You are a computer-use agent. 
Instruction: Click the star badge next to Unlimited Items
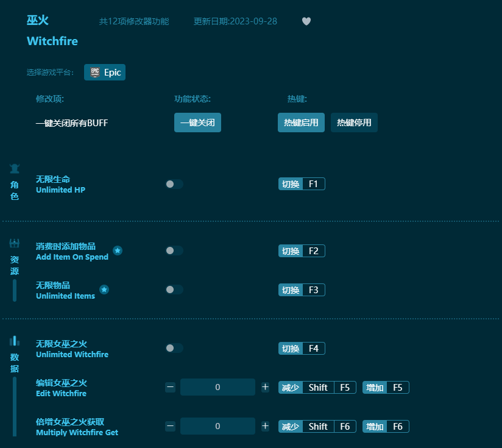pyautogui.click(x=104, y=290)
